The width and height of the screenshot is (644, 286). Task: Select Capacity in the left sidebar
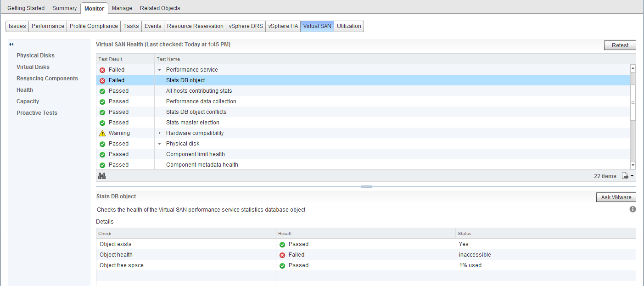28,101
